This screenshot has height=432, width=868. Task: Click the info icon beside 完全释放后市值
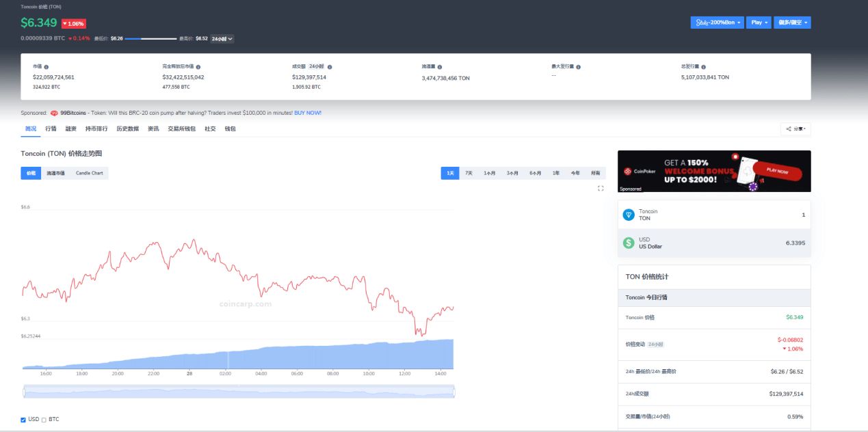198,67
